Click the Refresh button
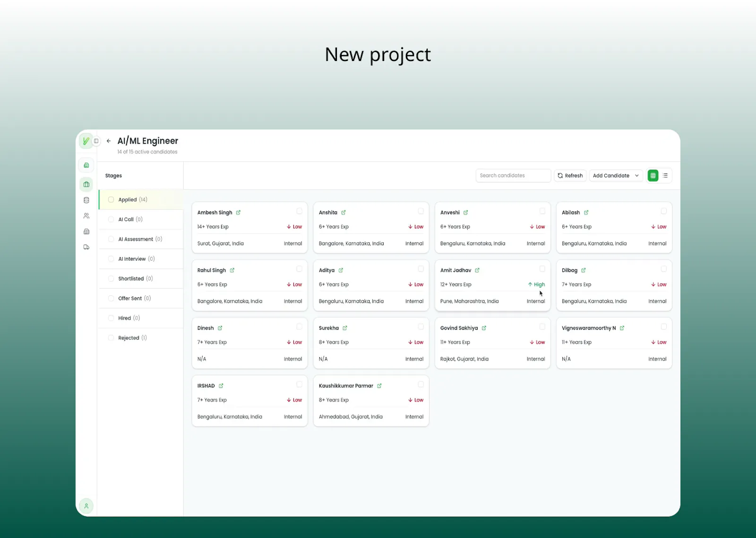Image resolution: width=756 pixels, height=538 pixels. [x=570, y=175]
